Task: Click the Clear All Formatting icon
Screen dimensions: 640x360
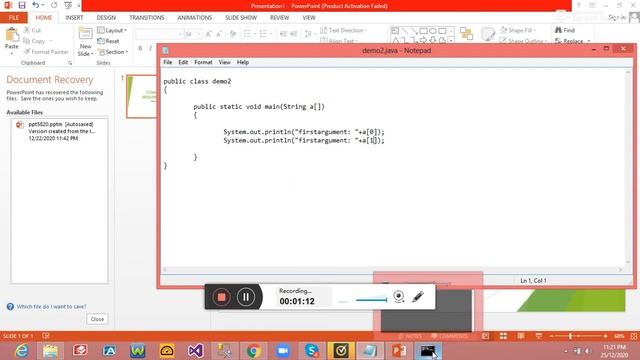Action: (x=233, y=34)
